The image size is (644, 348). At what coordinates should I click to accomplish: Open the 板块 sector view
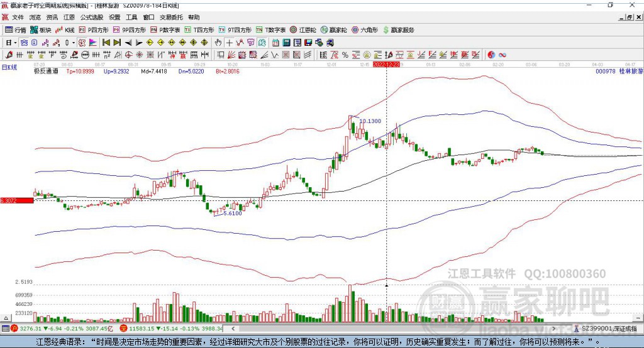pos(40,30)
